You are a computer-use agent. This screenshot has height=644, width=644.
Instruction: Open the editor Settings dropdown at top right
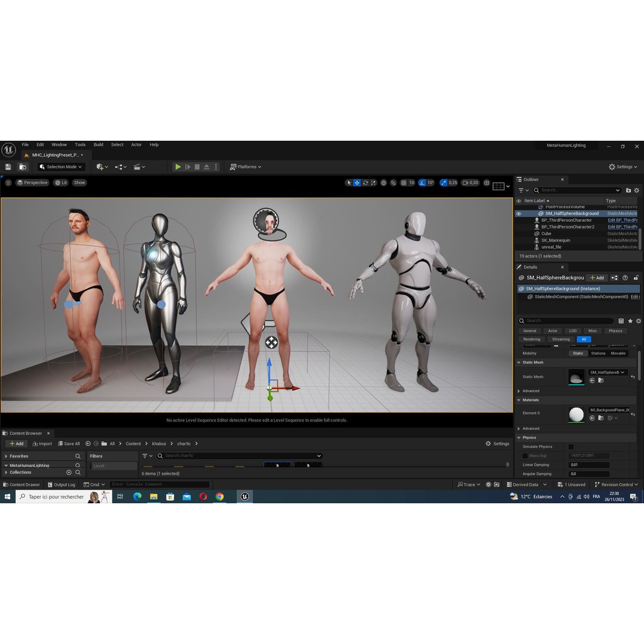pyautogui.click(x=623, y=167)
